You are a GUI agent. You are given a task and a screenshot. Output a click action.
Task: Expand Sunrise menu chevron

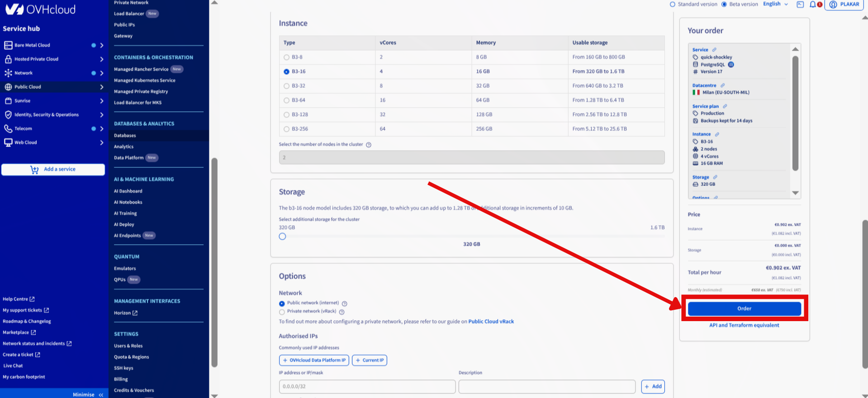pos(102,101)
